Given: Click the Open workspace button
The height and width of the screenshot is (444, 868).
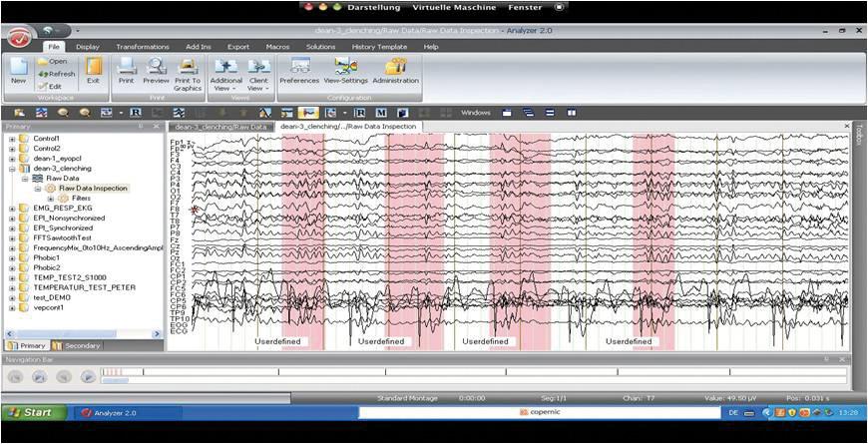Looking at the screenshot, I should [x=52, y=62].
